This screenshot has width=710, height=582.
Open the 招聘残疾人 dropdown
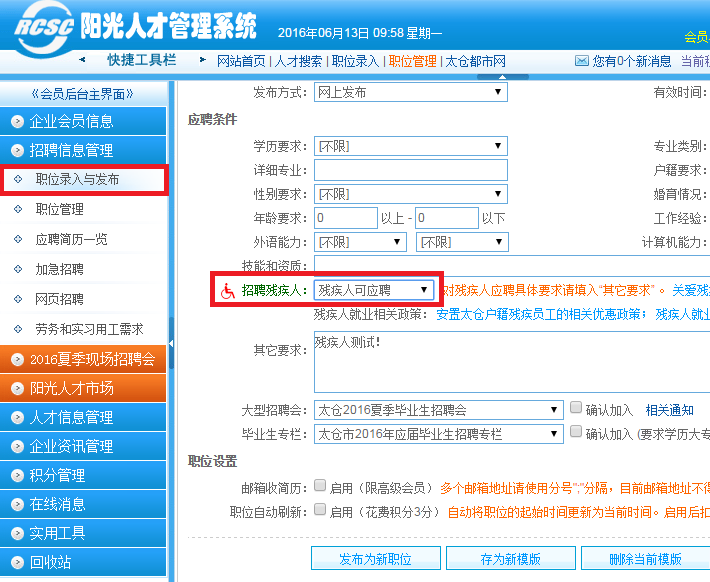373,290
